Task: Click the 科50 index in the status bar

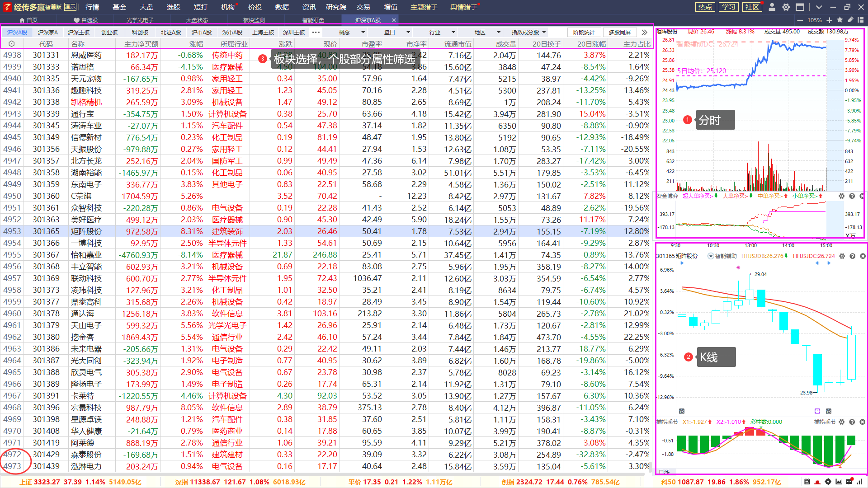Action: click(x=721, y=482)
